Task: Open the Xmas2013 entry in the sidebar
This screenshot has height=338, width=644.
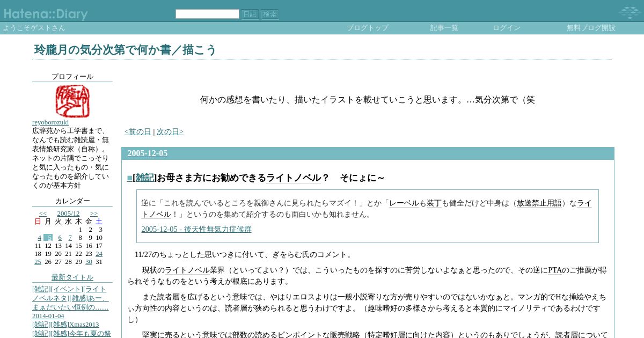Action: point(84,325)
